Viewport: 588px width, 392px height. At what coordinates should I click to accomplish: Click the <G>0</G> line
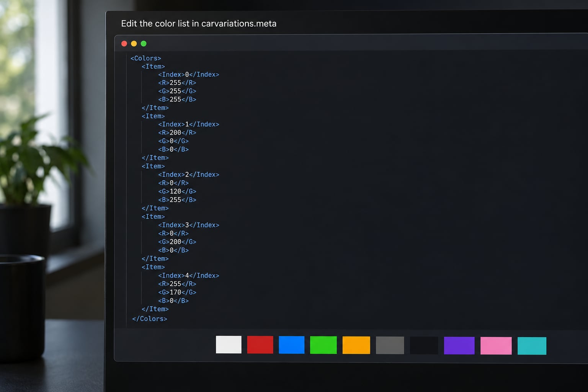click(173, 141)
